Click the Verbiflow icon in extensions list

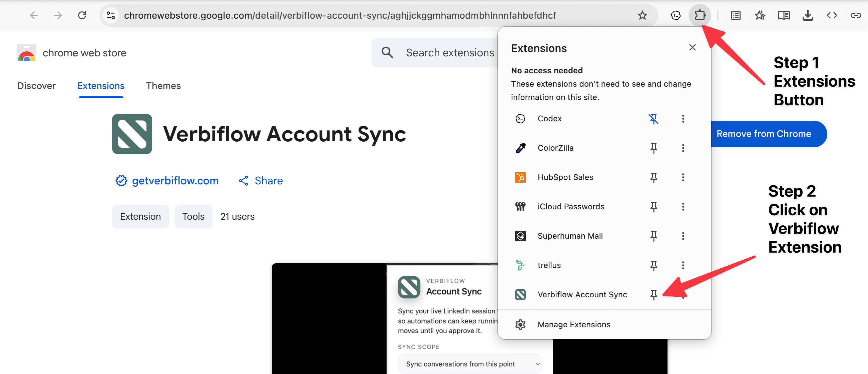520,295
